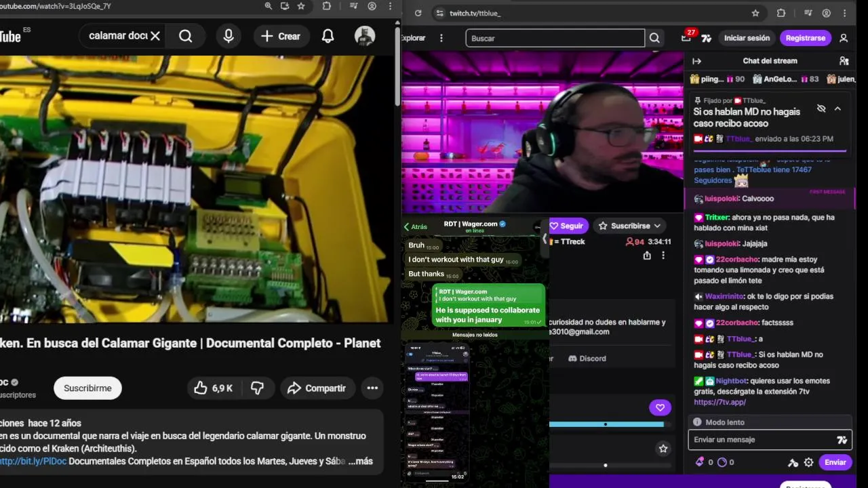Share the Twitch stream
The height and width of the screenshot is (488, 868).
click(x=647, y=256)
